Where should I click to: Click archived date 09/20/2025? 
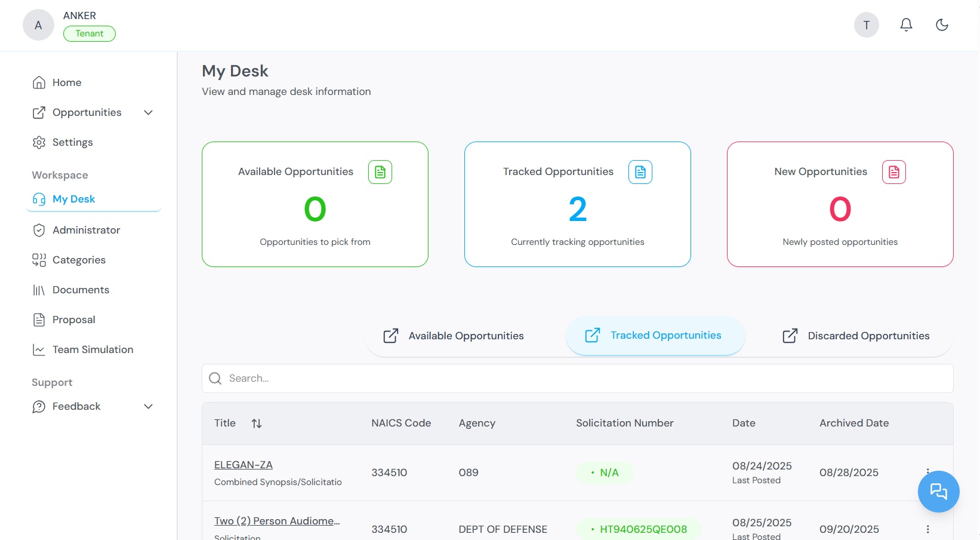pyautogui.click(x=849, y=529)
